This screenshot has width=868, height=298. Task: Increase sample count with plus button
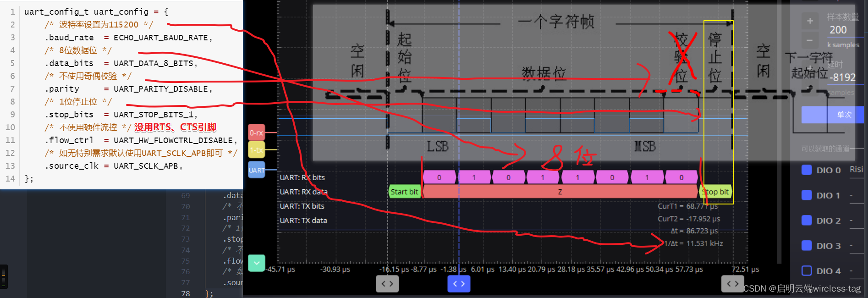point(810,21)
